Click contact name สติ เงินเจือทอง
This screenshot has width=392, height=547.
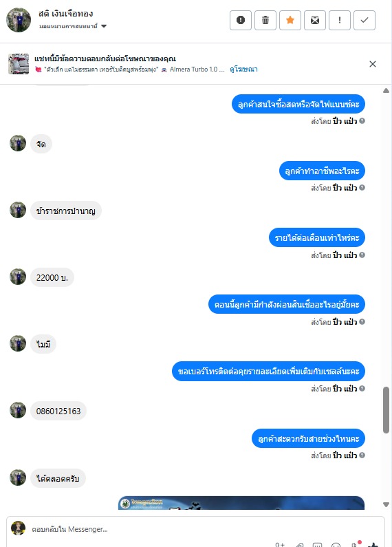pyautogui.click(x=65, y=14)
